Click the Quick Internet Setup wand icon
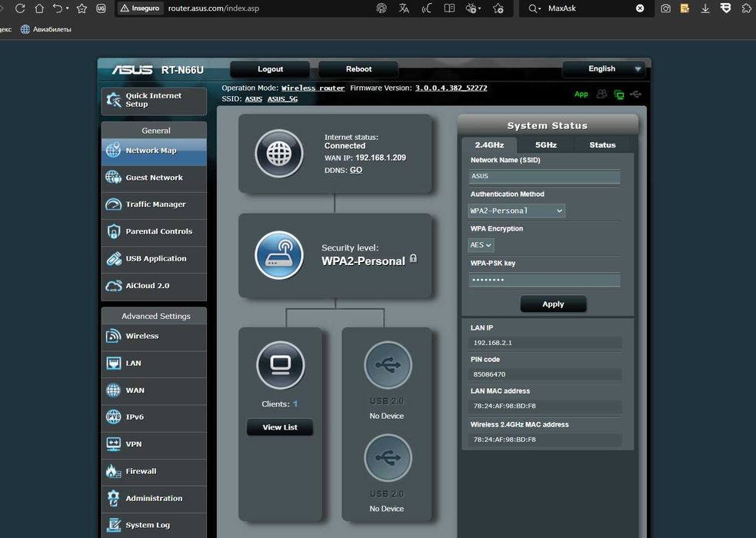The width and height of the screenshot is (756, 538). (114, 100)
